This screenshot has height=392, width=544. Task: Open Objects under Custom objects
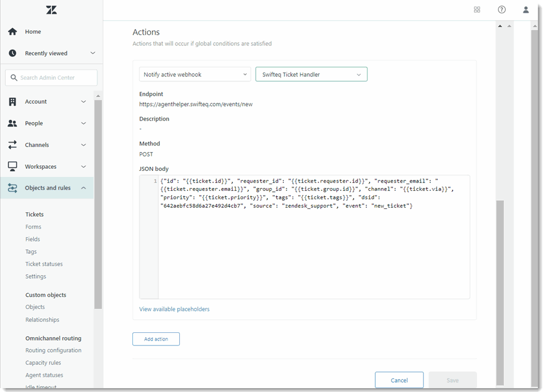click(35, 307)
